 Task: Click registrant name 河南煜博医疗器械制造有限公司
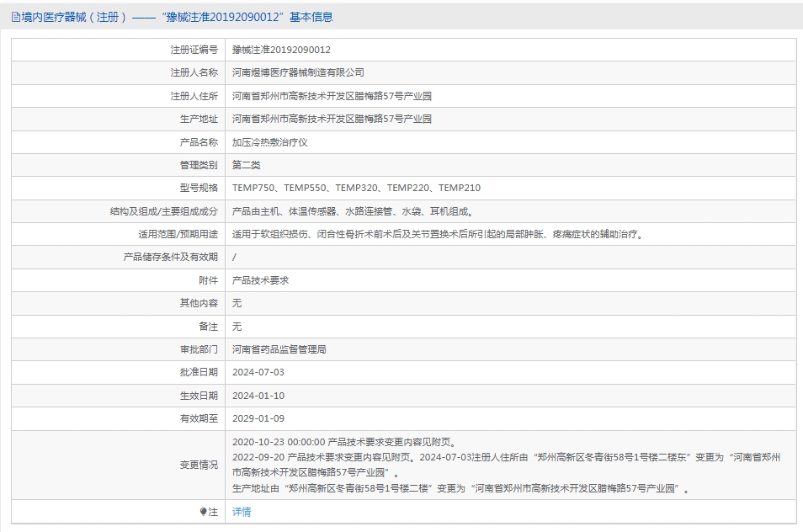tap(298, 73)
